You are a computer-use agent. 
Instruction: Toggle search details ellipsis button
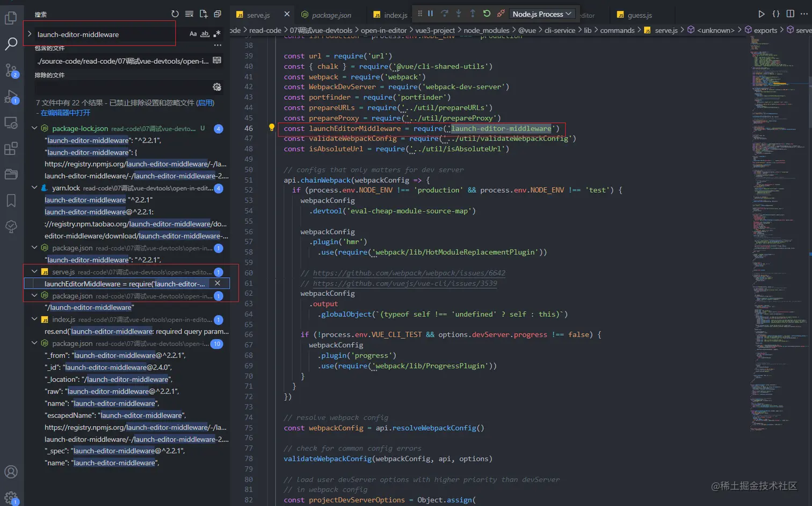click(218, 46)
